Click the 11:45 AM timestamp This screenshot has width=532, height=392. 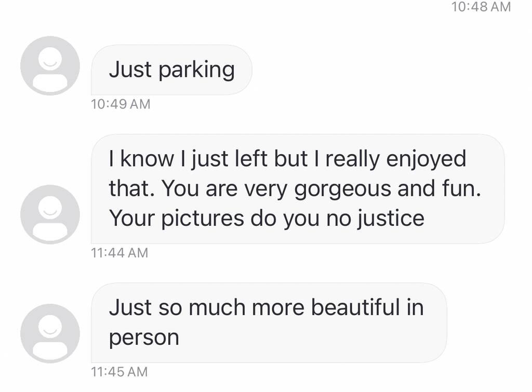(x=119, y=372)
